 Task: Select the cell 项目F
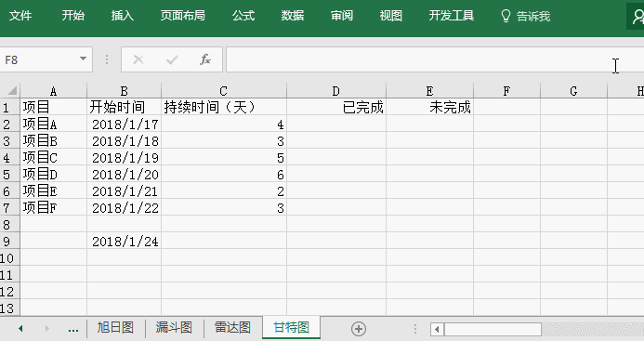53,208
